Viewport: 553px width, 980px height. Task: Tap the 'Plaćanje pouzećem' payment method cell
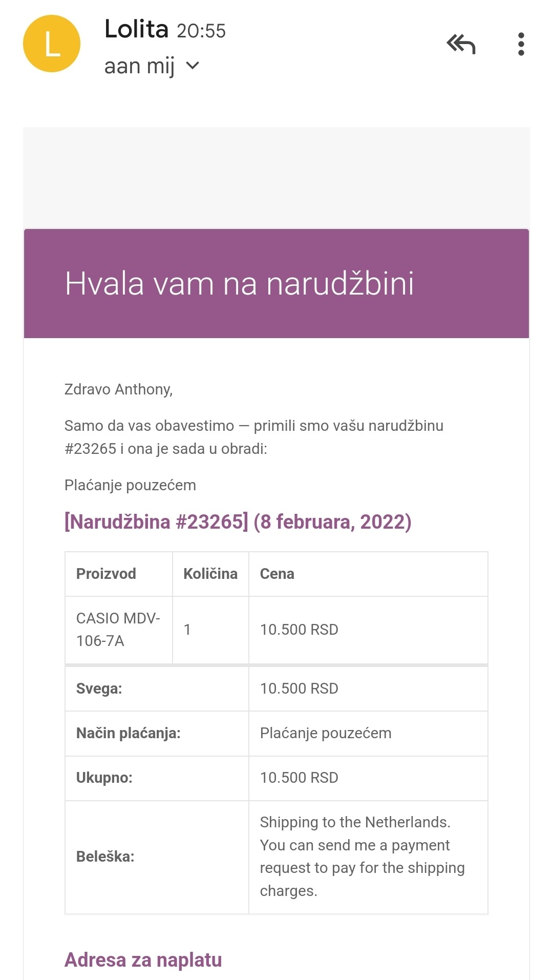click(326, 733)
